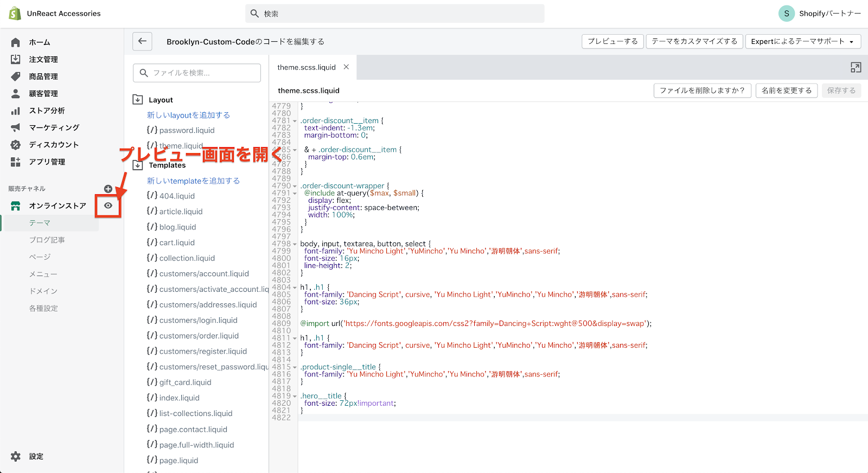Image resolution: width=868 pixels, height=473 pixels.
Task: Open cart.liquid template file
Action: [x=177, y=242]
